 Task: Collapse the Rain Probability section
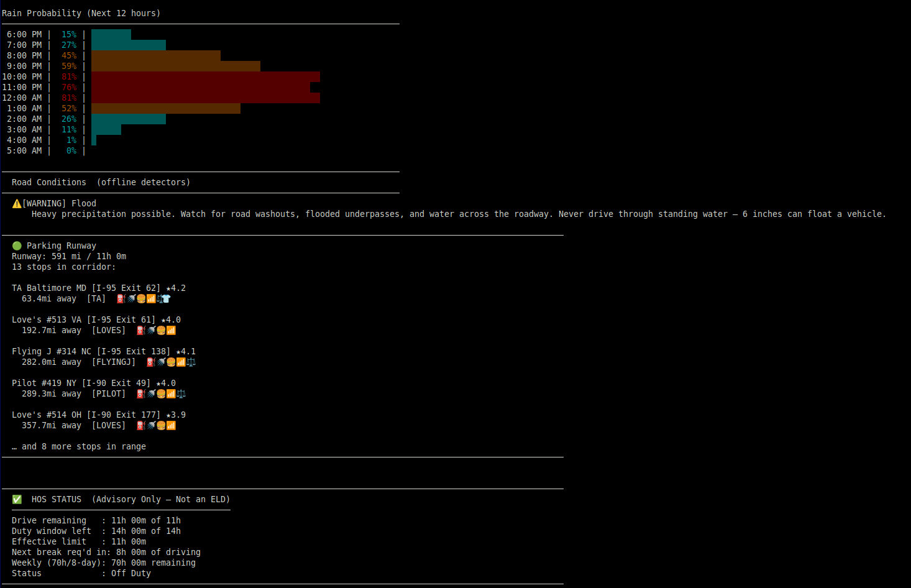pos(81,12)
